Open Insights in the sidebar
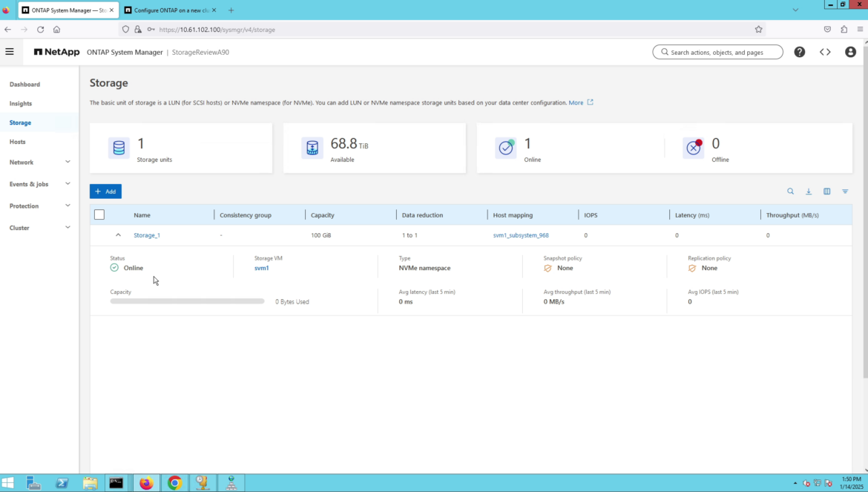The width and height of the screenshot is (868, 492). (x=21, y=103)
